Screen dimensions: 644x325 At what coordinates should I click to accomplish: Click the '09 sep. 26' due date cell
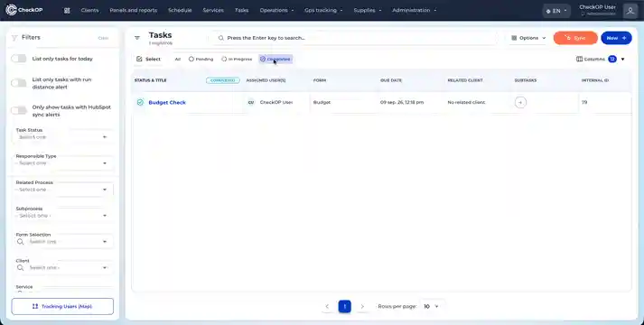pyautogui.click(x=402, y=102)
